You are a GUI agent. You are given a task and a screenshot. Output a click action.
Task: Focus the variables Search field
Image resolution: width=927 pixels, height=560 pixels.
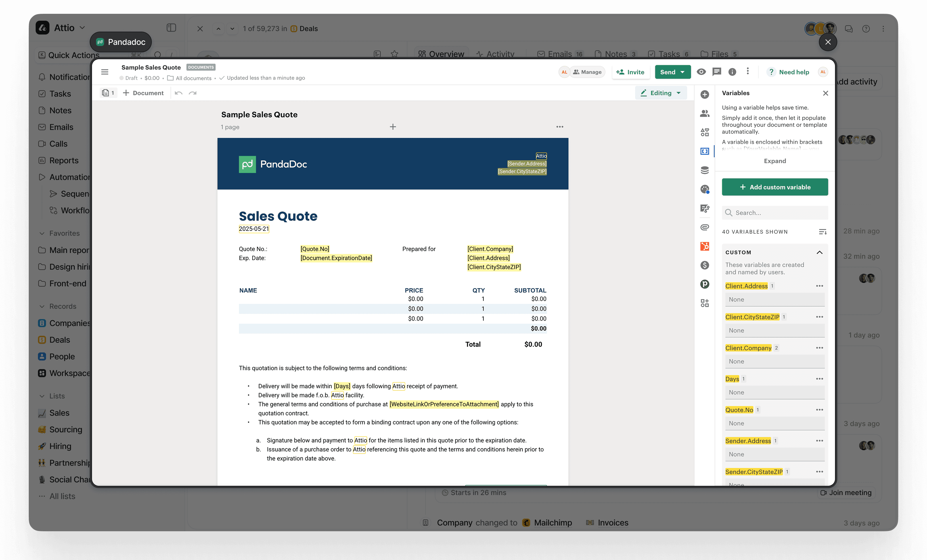775,212
